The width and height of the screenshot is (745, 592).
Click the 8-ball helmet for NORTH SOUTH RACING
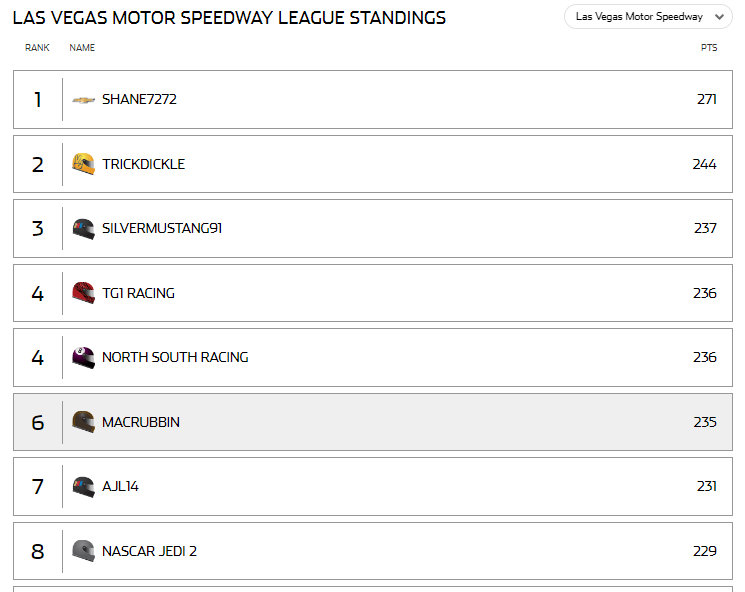84,357
